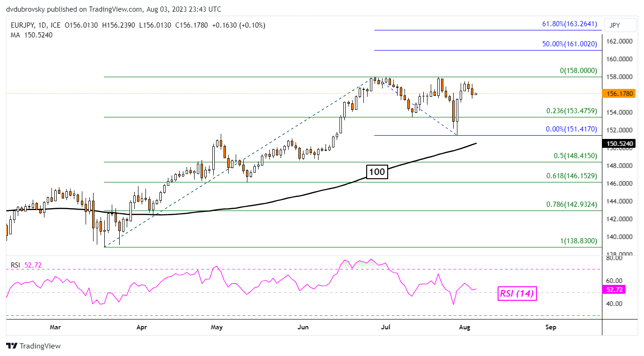Image resolution: width=644 pixels, height=356 pixels.
Task: Click the JPY currency label box
Action: pos(620,25)
